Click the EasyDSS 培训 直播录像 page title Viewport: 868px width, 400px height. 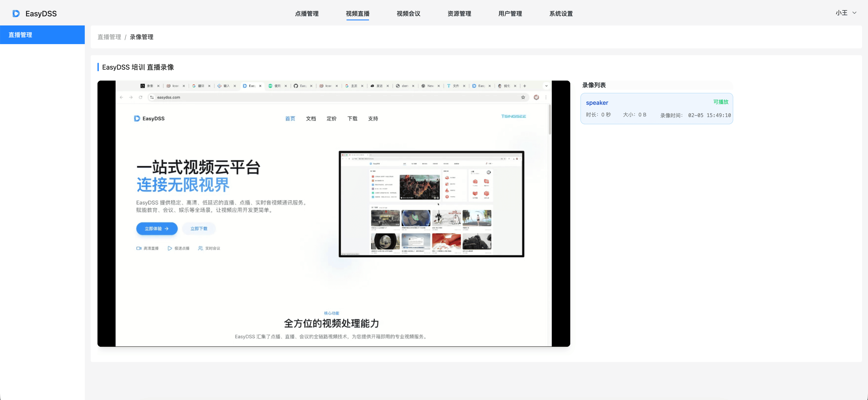click(138, 67)
